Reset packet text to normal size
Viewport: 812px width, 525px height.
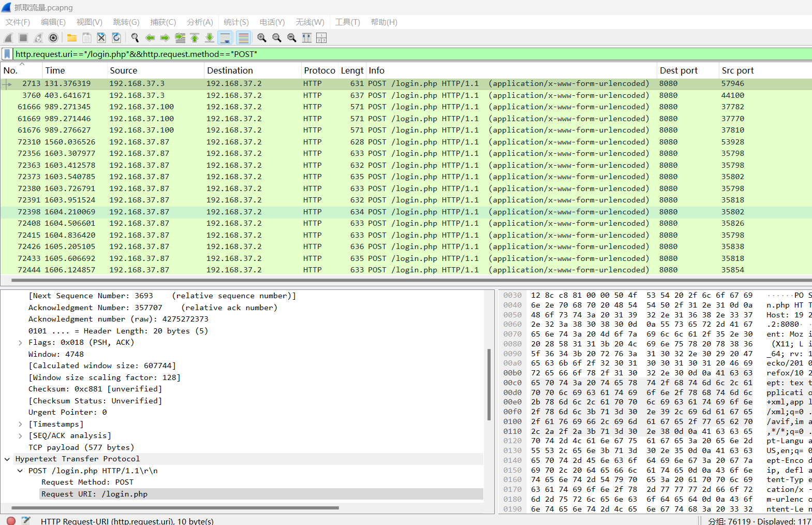pos(292,38)
